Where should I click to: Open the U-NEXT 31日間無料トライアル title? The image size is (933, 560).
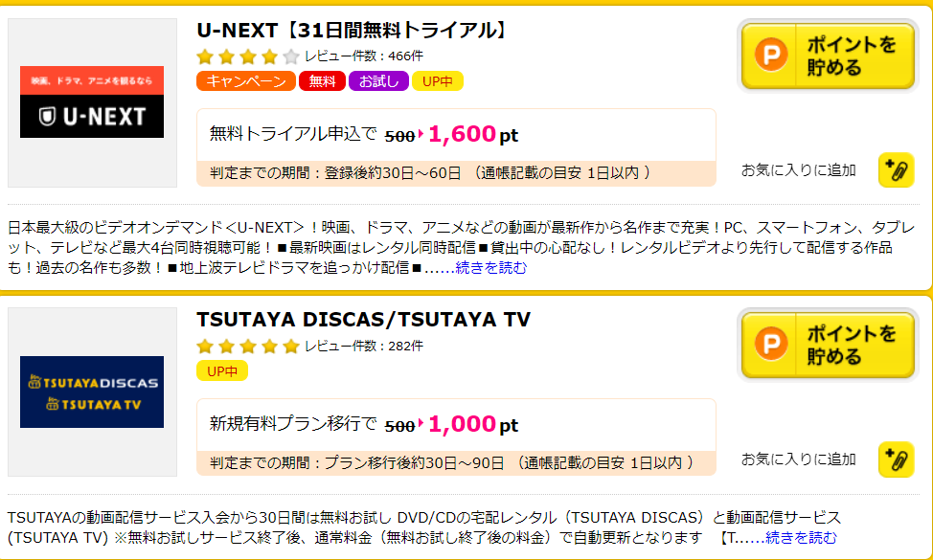353,31
